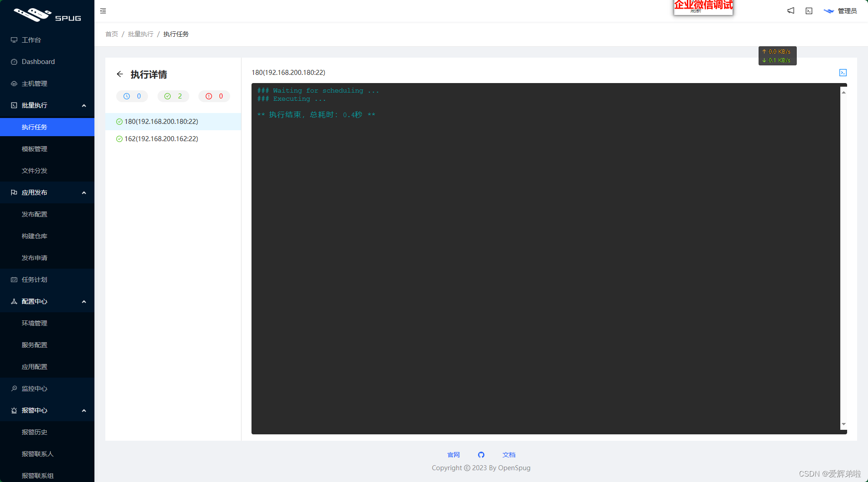Image resolution: width=868 pixels, height=482 pixels.
Task: Open the 官网 footer link
Action: pyautogui.click(x=454, y=455)
